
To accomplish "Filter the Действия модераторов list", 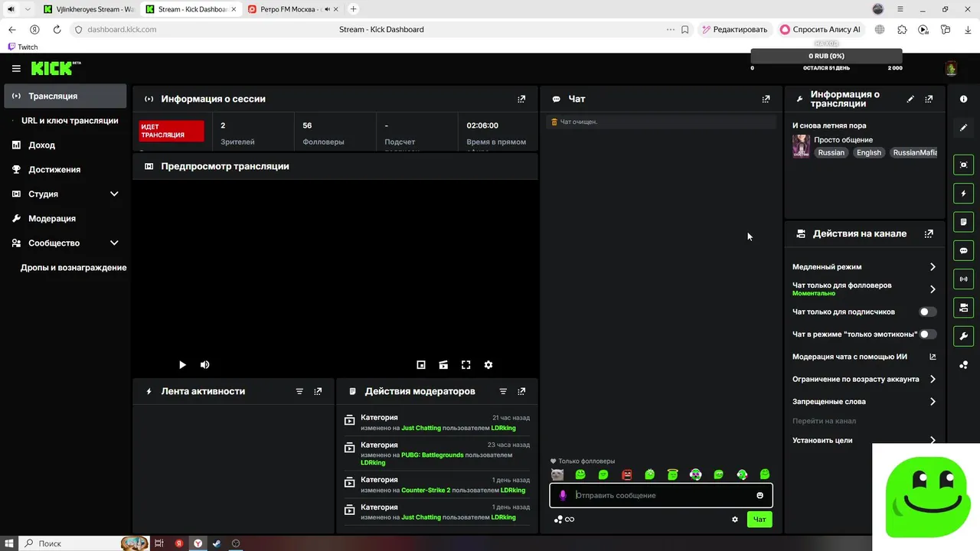I will (503, 391).
